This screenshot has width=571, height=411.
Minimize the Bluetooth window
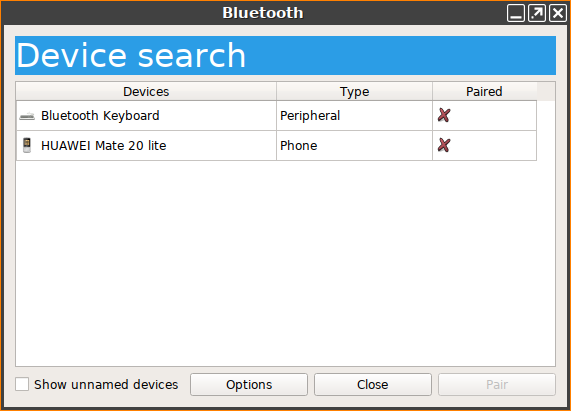(516, 13)
